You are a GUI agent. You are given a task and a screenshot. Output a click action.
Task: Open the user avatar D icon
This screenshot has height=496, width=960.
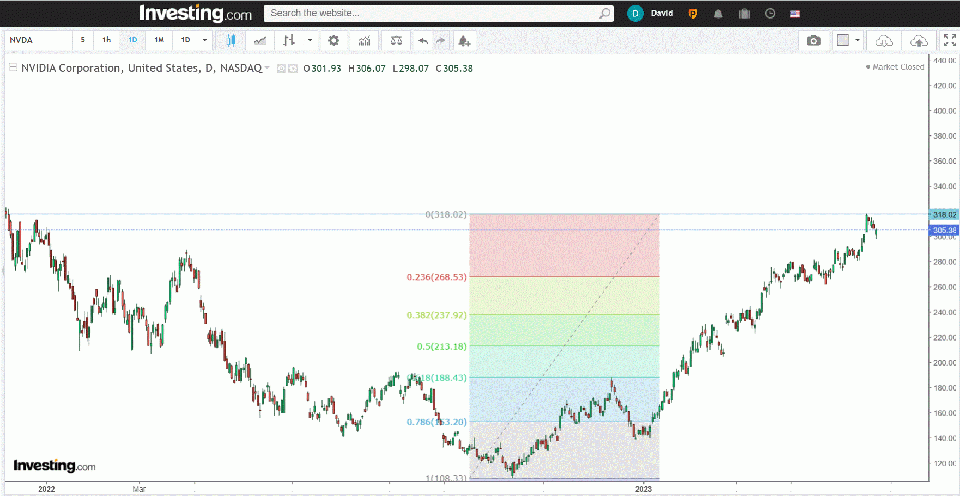tap(635, 13)
